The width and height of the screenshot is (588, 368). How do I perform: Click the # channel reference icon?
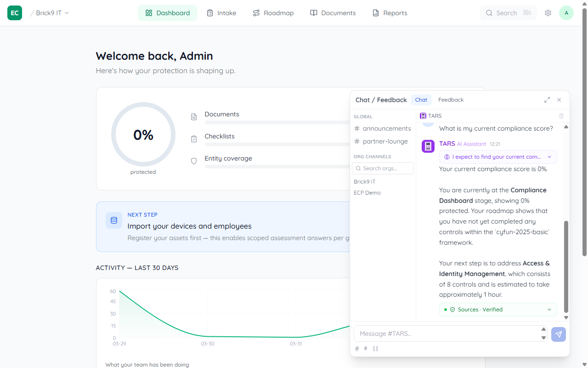click(366, 348)
